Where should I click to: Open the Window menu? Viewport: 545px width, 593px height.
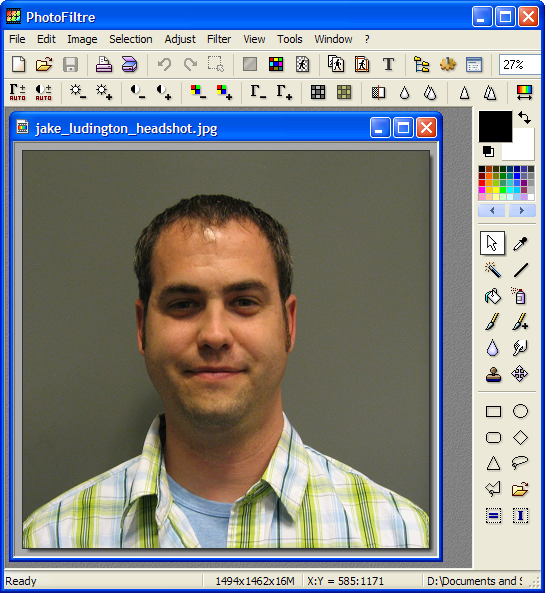[x=333, y=39]
